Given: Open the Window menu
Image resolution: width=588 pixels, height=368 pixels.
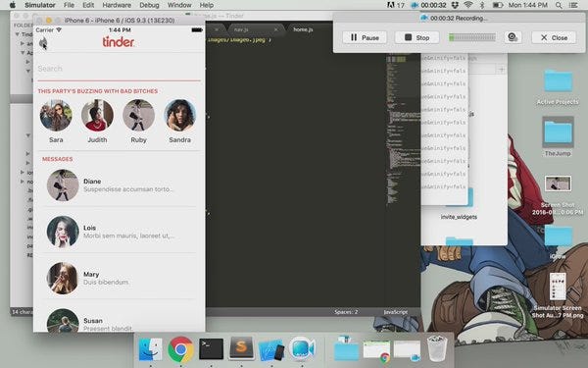Looking at the screenshot, I should pyautogui.click(x=179, y=5).
